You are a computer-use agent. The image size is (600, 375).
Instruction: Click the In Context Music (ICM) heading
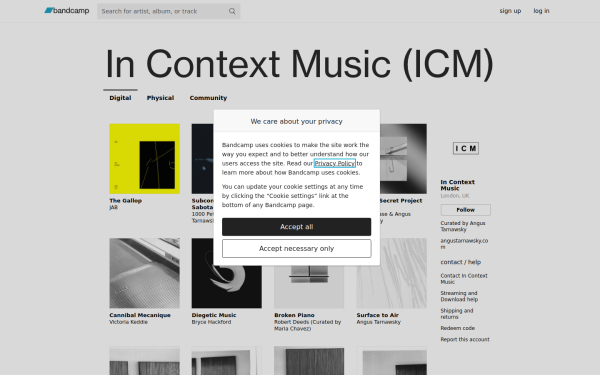pos(300,64)
